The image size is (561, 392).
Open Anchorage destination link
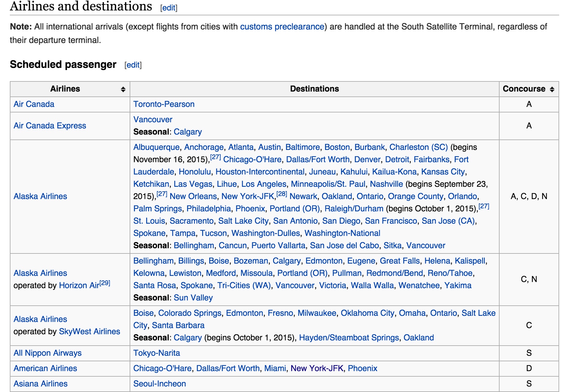pos(204,147)
